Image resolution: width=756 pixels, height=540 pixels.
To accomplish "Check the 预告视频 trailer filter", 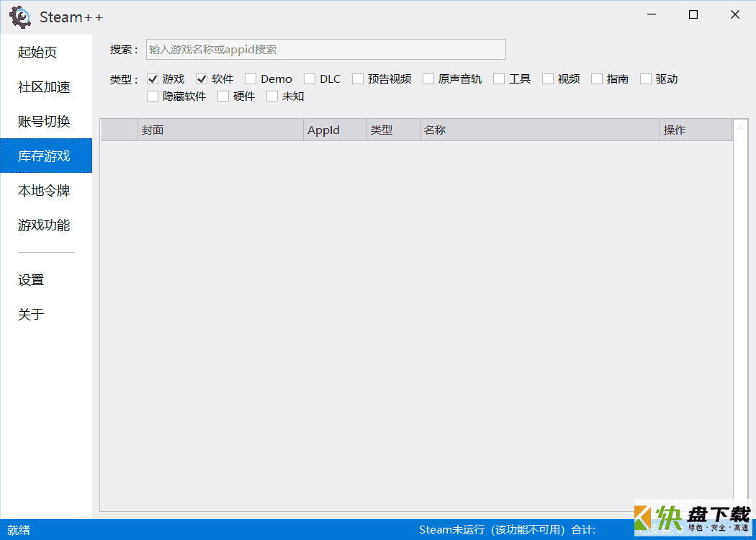I will coord(358,79).
